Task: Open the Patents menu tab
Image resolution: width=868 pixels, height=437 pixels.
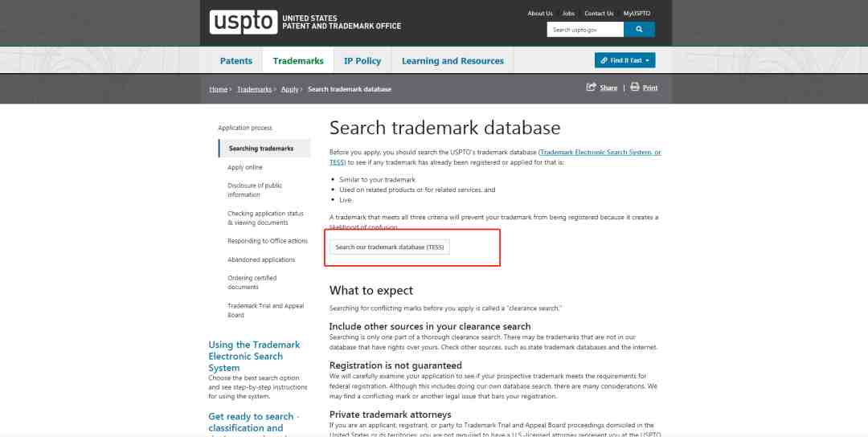Action: [x=235, y=61]
